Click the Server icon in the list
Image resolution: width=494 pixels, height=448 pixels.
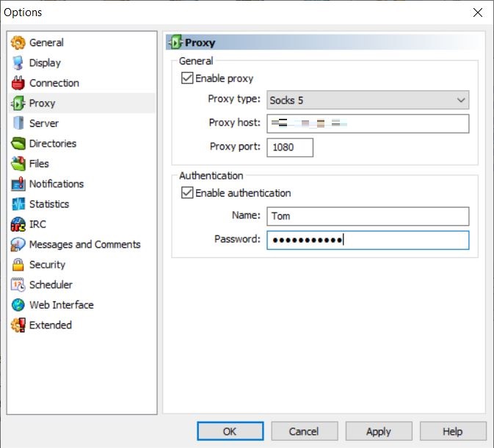coord(18,123)
